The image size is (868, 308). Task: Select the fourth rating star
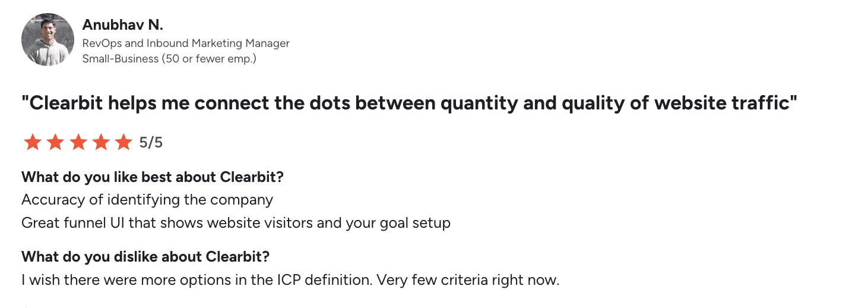[100, 143]
